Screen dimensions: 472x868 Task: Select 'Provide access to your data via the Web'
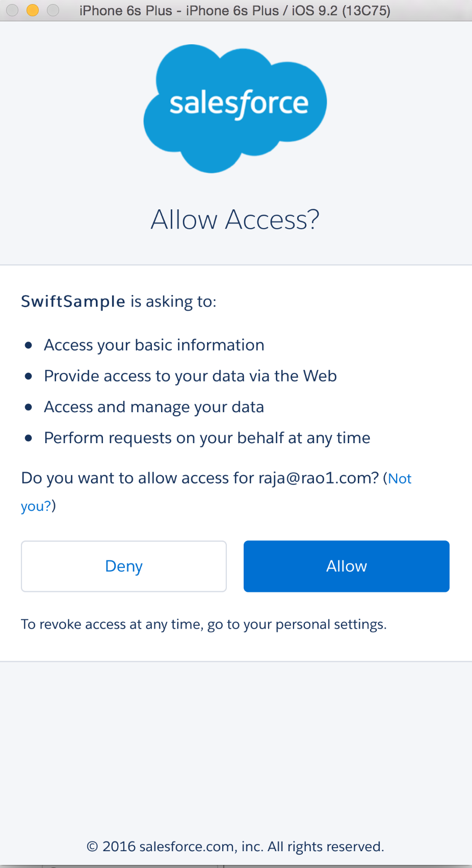190,376
